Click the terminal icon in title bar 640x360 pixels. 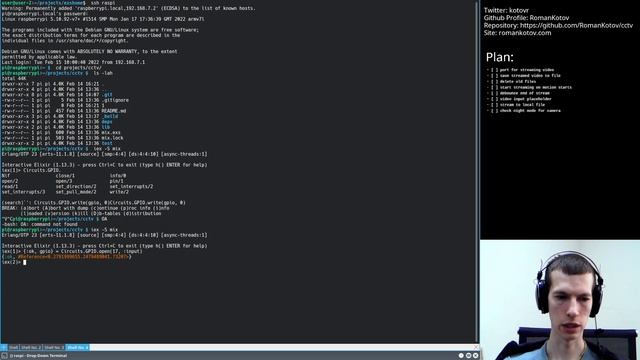click(x=4, y=356)
